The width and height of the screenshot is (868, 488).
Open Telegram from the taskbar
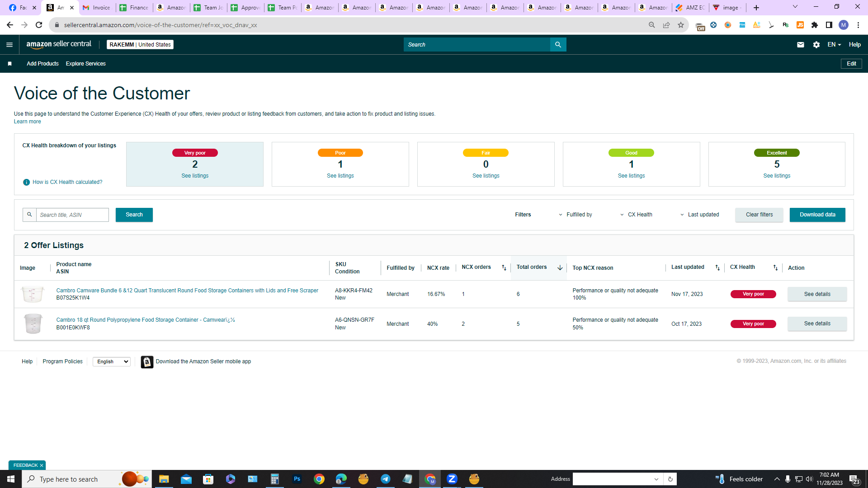tap(386, 479)
